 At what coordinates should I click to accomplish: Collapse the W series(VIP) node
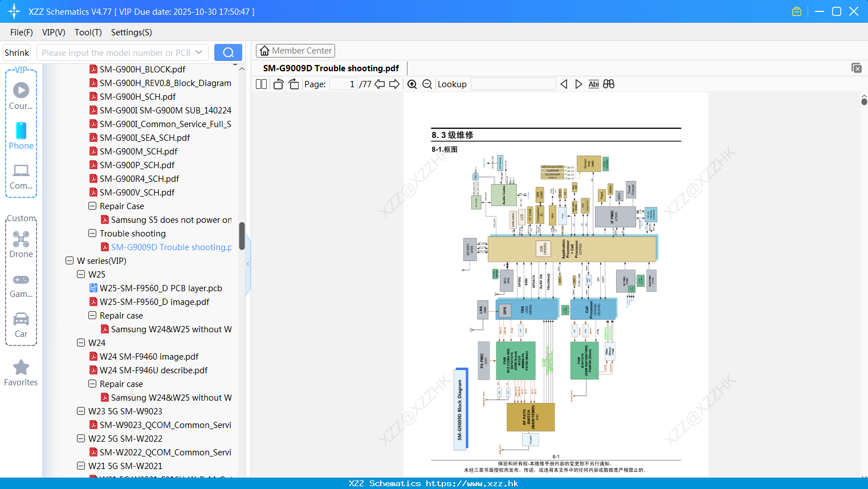[70, 260]
